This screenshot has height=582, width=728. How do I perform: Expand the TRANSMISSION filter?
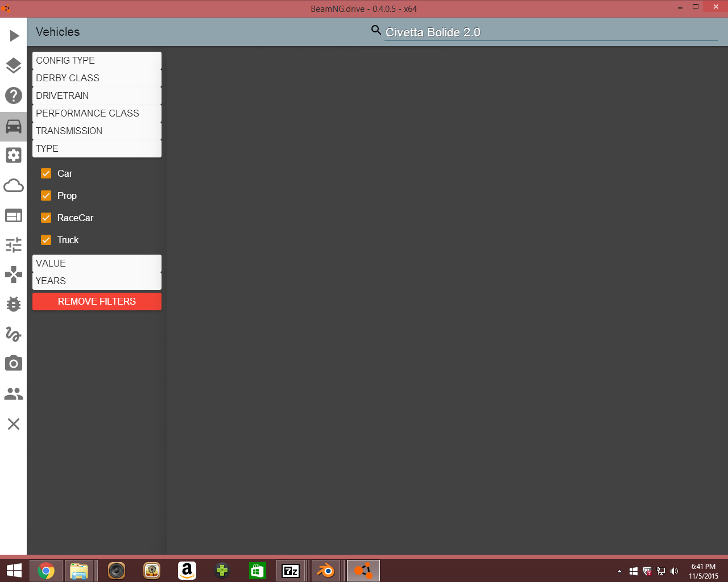(97, 131)
